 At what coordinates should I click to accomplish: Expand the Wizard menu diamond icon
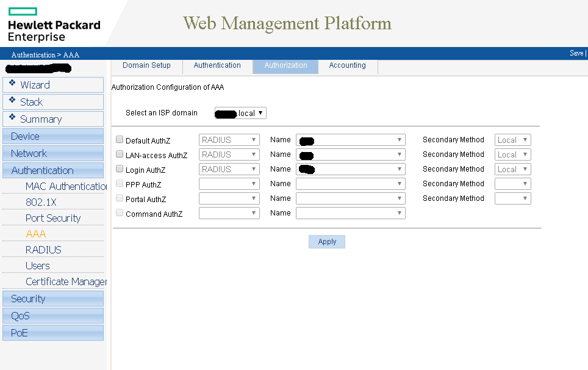pyautogui.click(x=12, y=83)
